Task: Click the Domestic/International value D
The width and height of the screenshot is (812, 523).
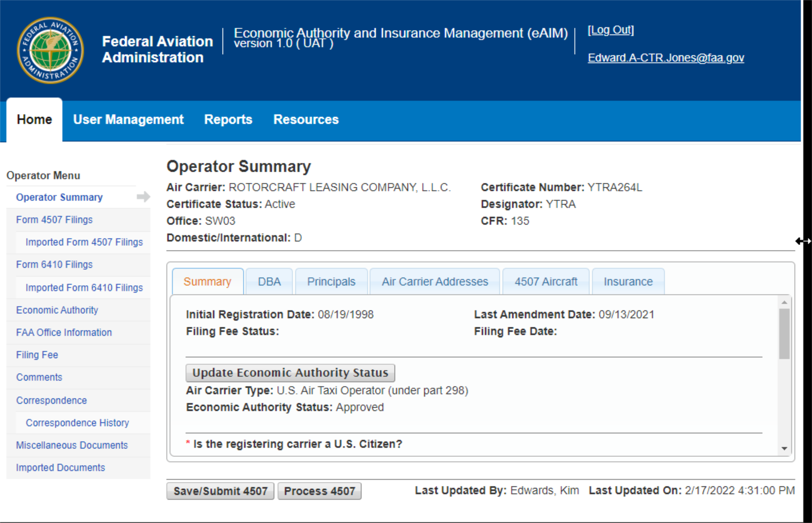Action: coord(298,238)
